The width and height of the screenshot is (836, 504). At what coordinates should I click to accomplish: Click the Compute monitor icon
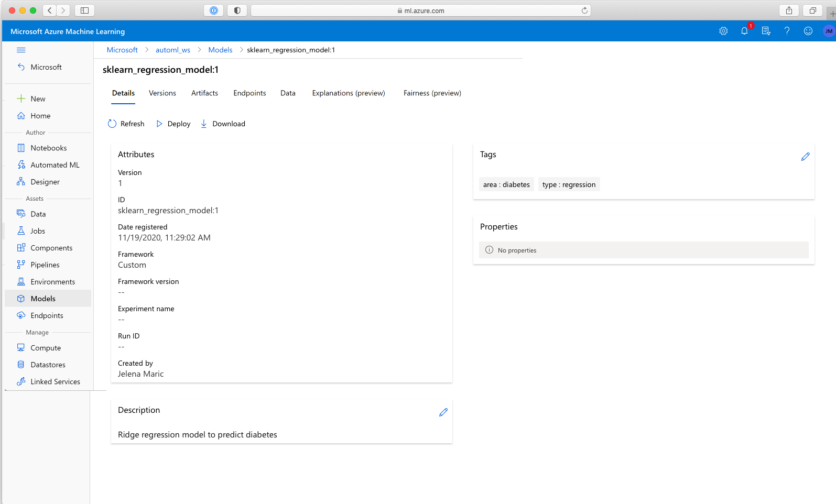tap(21, 347)
